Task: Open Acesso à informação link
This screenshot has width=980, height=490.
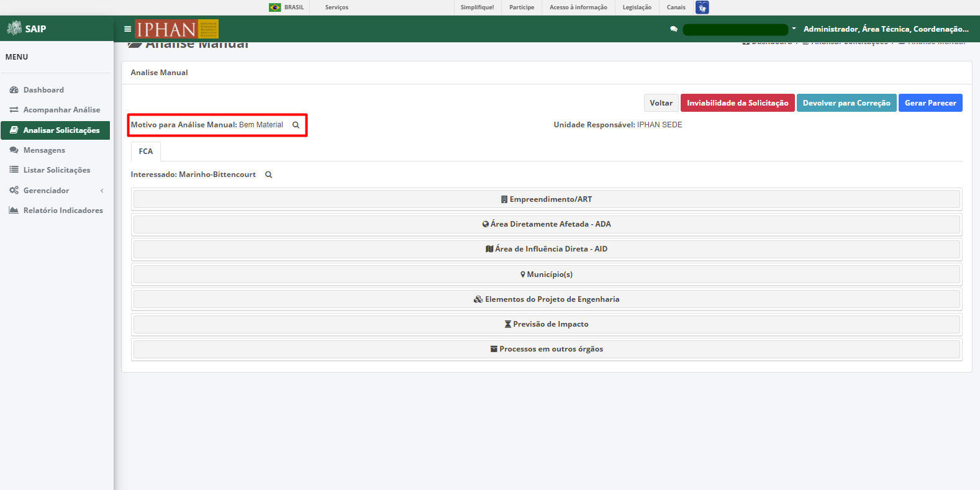Action: pyautogui.click(x=578, y=7)
